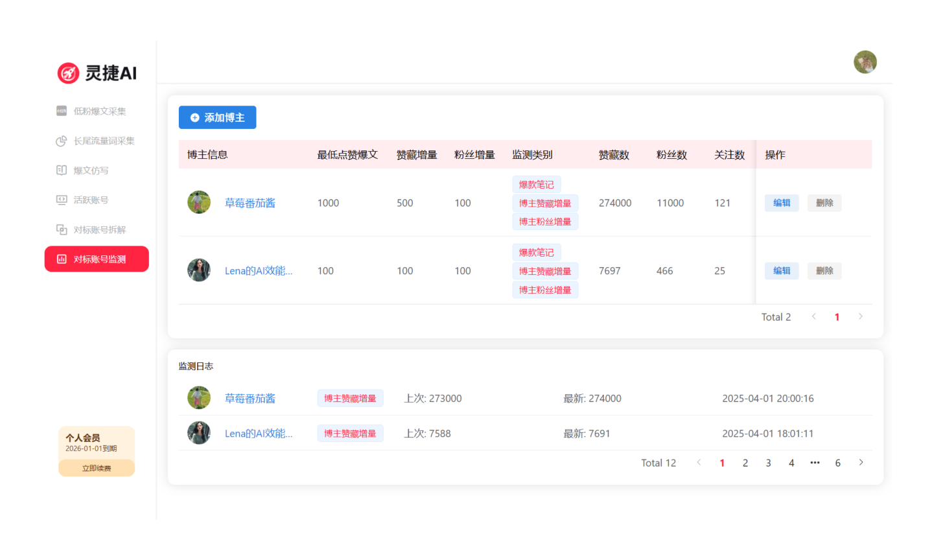Image resolution: width=932 pixels, height=560 pixels.
Task: Toggle the 博主粉丝增量 tag for 草莓番茄酱
Action: coord(545,221)
